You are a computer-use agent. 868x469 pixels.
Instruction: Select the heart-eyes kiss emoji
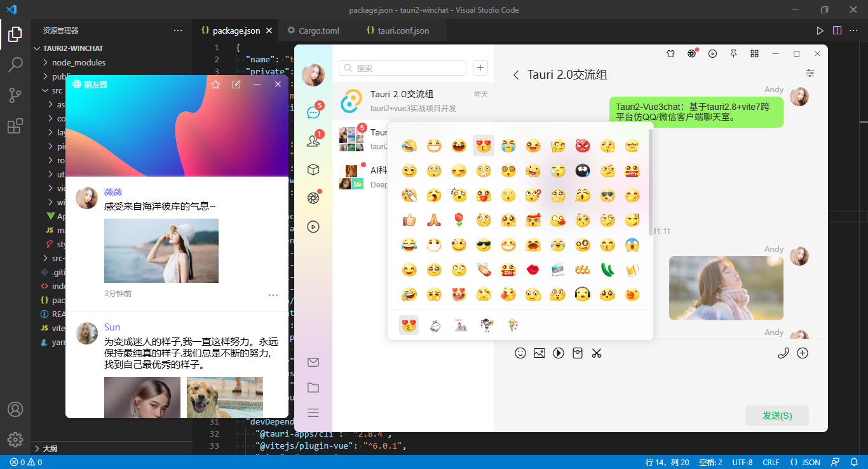pyautogui.click(x=484, y=146)
